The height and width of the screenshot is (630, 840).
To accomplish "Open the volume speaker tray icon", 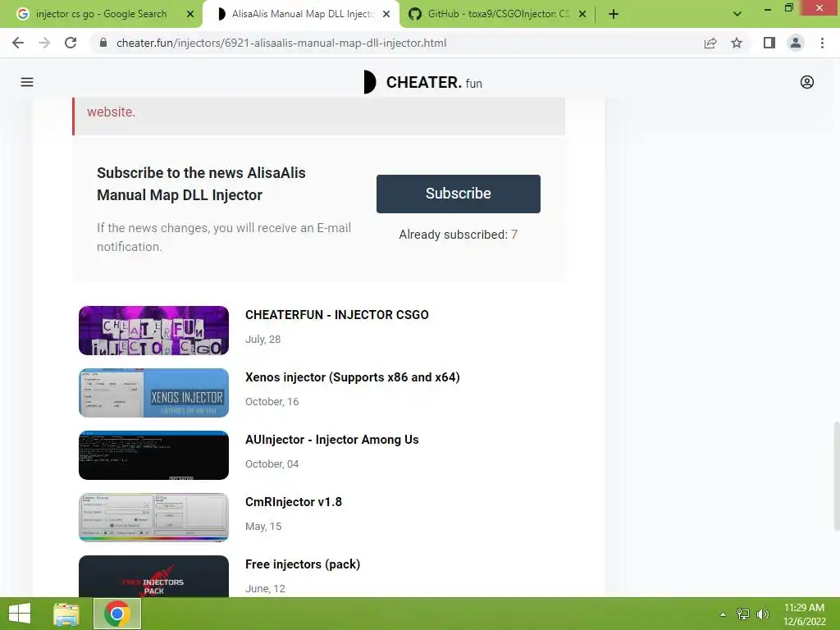I will tap(762, 614).
